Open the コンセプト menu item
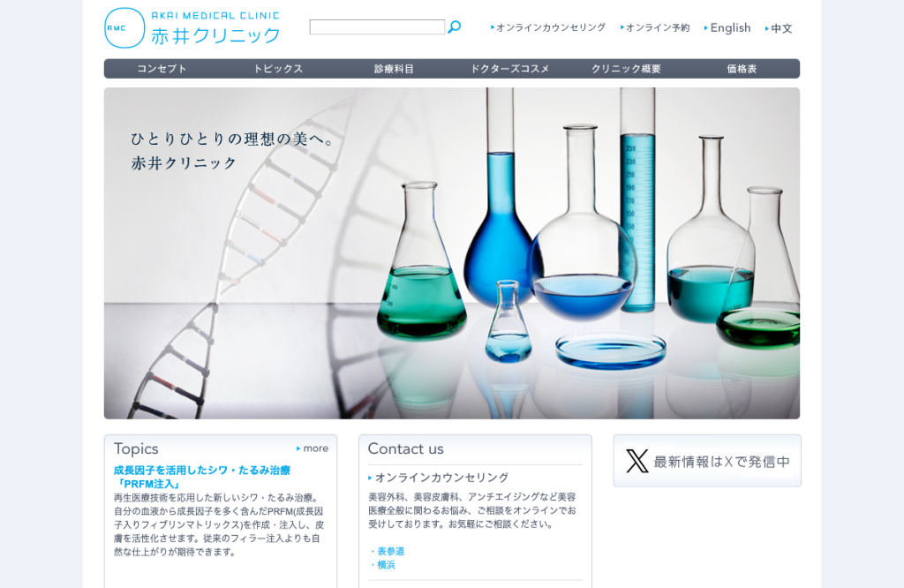This screenshot has width=904, height=588. (x=162, y=69)
